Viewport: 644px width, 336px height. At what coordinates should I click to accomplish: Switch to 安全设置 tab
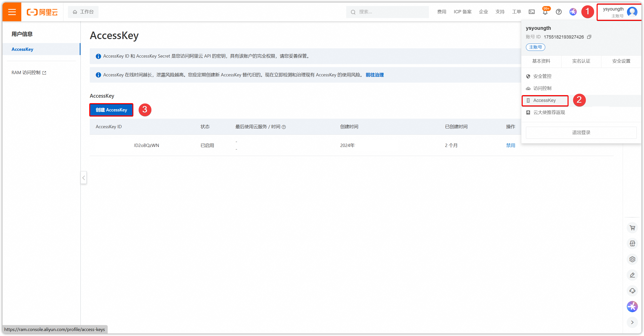coord(621,61)
